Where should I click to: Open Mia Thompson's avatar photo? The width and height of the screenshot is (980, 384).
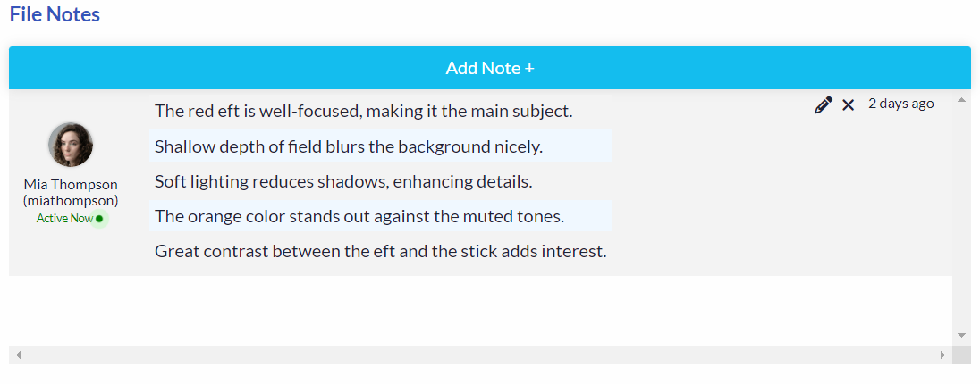tap(71, 145)
